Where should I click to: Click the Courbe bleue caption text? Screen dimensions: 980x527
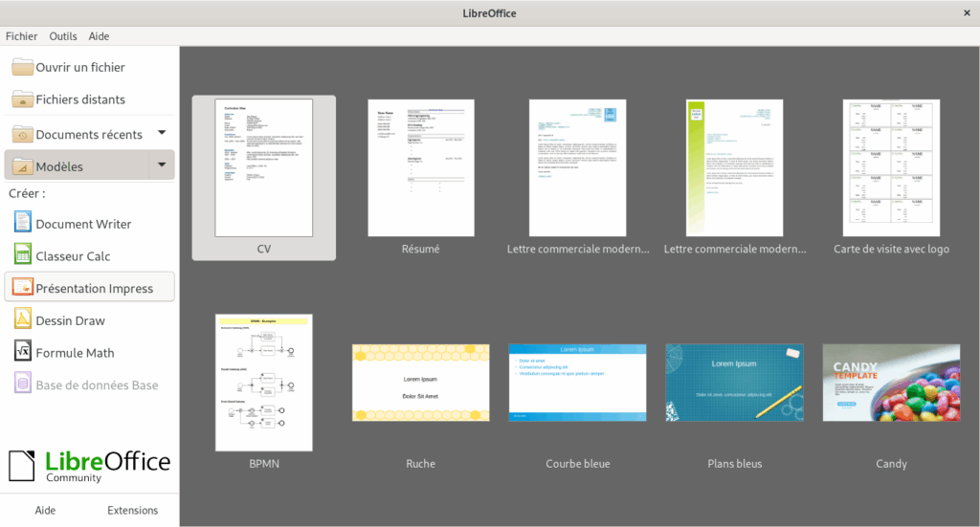pyautogui.click(x=577, y=464)
